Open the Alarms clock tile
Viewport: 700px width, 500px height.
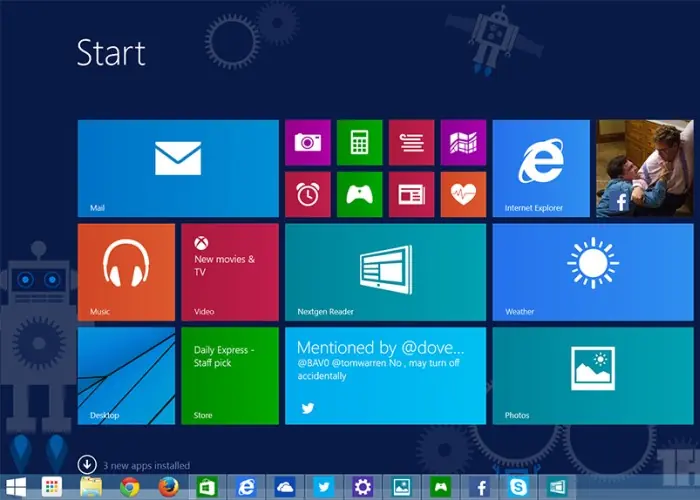click(308, 195)
